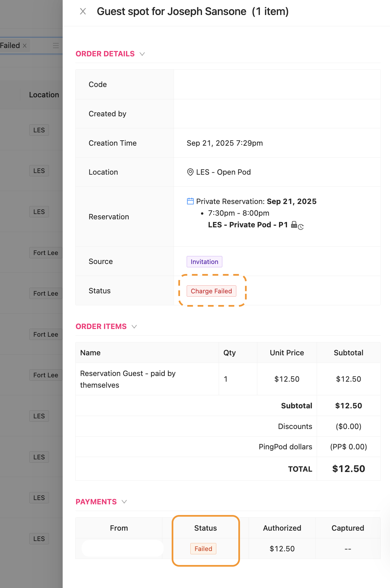
Task: Click the Charge Failed status badge
Action: [x=211, y=291]
